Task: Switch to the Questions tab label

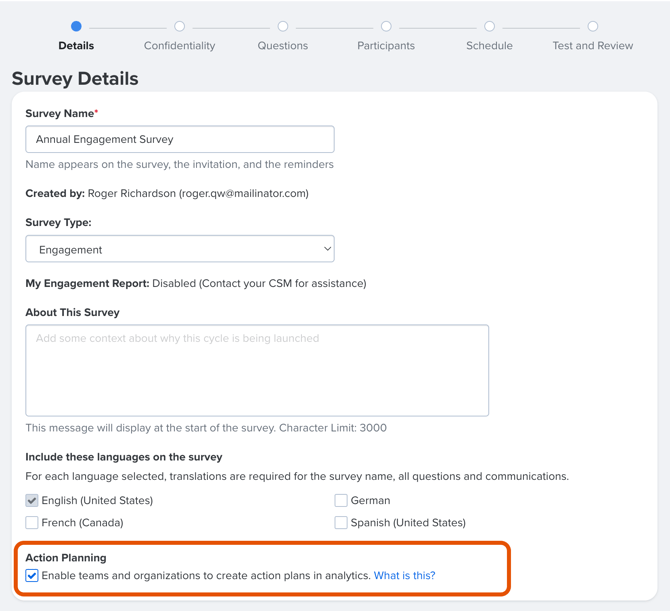Action: [x=282, y=46]
